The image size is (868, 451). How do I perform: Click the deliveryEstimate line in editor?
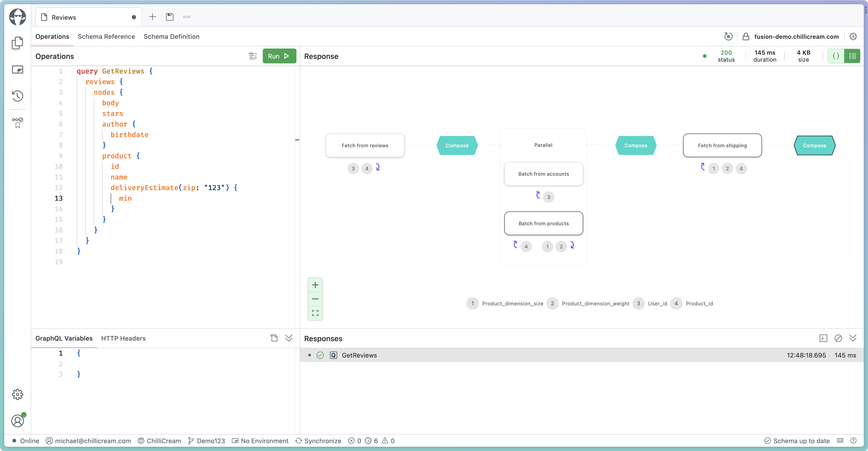tap(174, 188)
